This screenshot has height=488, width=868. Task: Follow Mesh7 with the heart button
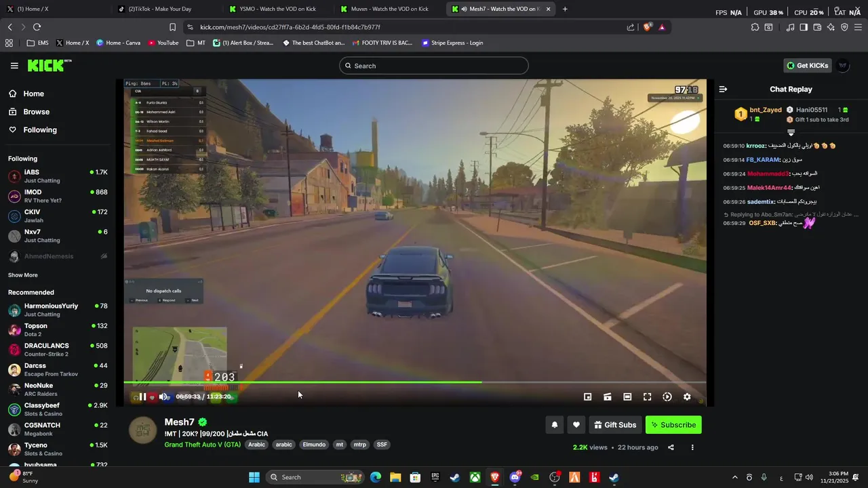tap(576, 425)
